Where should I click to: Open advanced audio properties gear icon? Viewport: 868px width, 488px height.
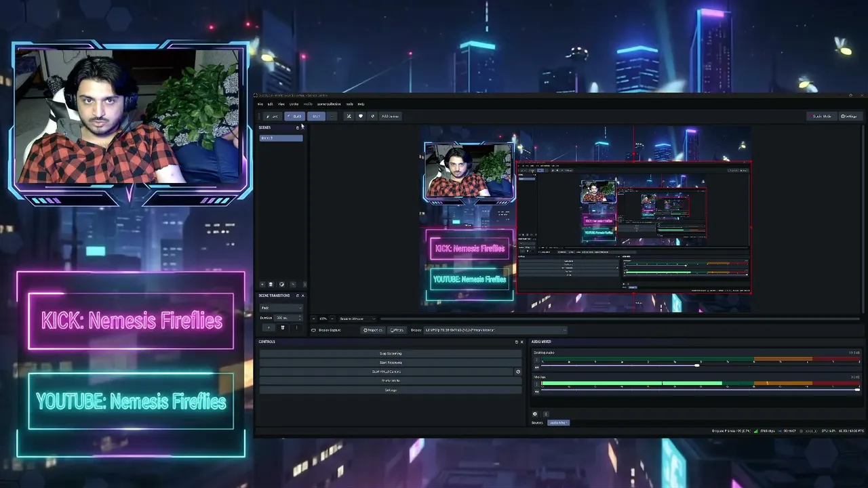pyautogui.click(x=534, y=414)
